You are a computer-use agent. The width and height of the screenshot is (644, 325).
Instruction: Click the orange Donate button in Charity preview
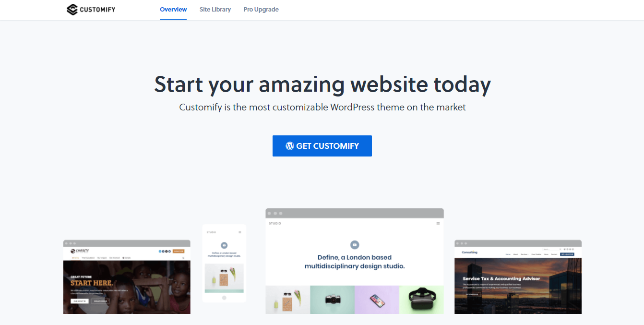179,251
